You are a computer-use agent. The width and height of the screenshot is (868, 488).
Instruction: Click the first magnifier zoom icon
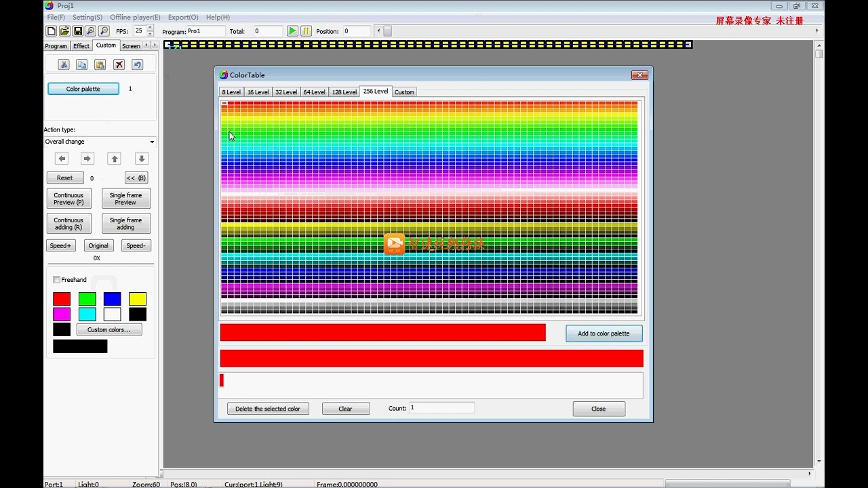point(90,31)
